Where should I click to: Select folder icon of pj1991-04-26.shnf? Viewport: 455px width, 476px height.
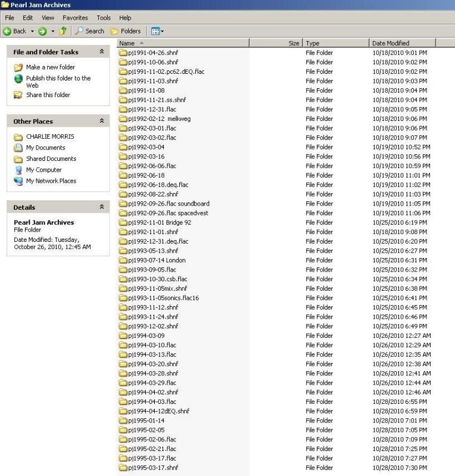tap(123, 53)
